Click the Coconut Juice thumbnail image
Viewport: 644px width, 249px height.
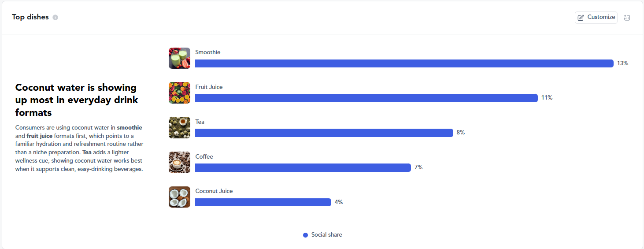(179, 197)
